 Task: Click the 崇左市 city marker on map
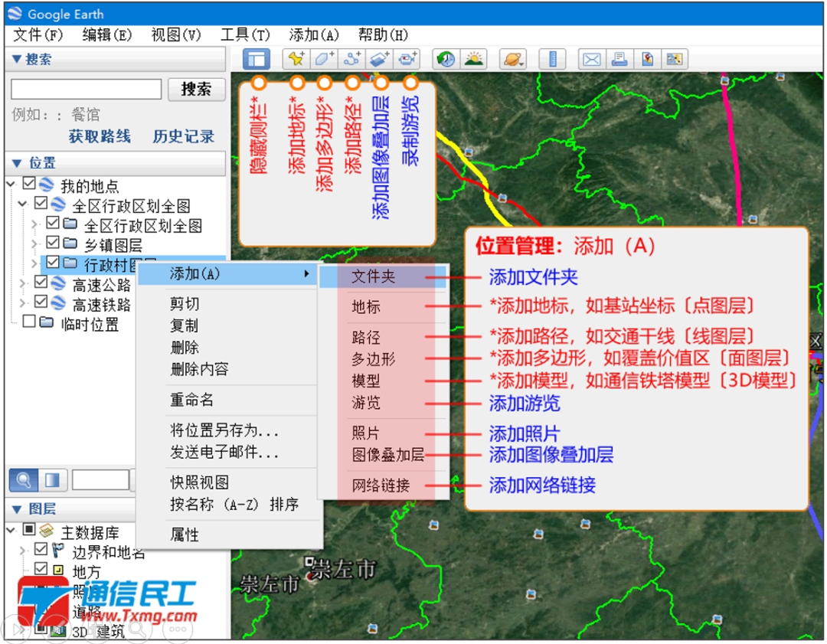point(309,562)
